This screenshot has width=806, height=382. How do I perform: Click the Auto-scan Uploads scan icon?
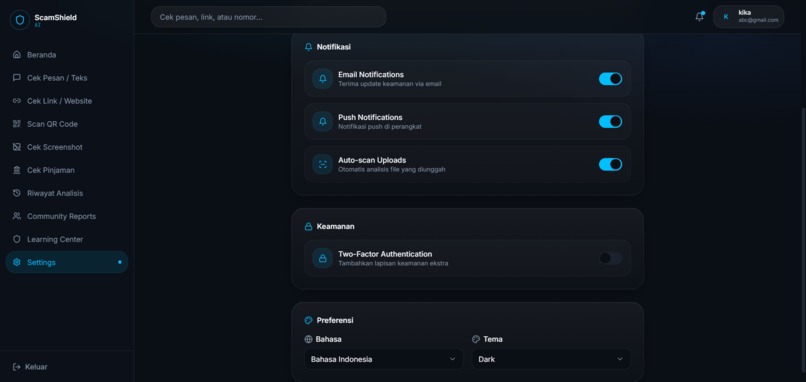323,165
